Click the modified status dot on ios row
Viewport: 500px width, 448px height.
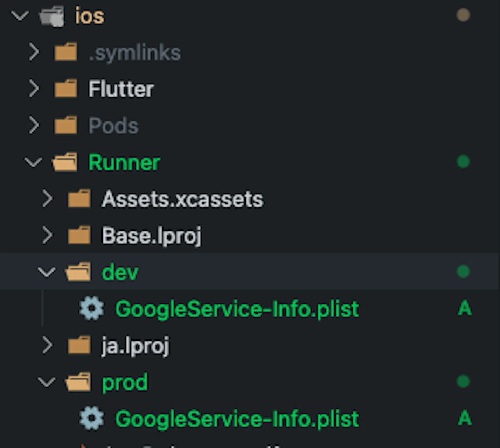point(463,15)
